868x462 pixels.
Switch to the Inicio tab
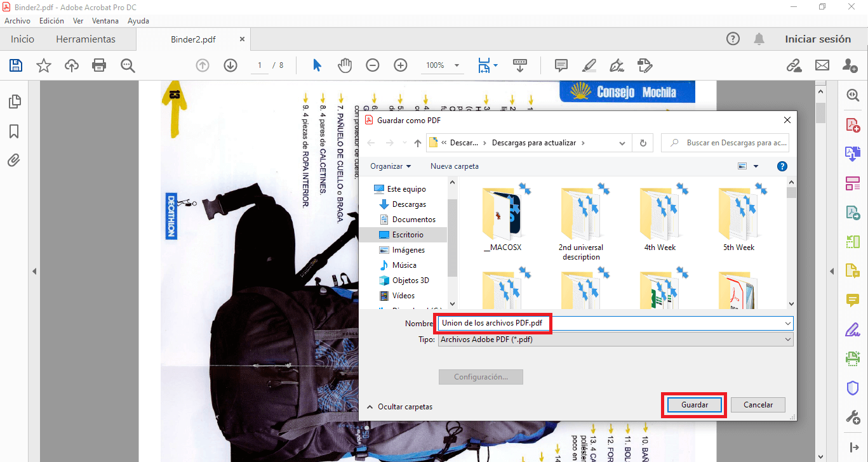point(22,39)
